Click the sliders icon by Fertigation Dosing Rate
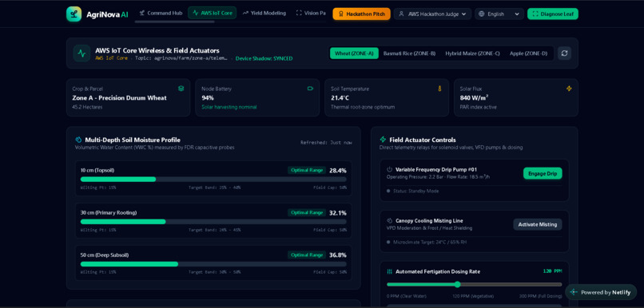 (390, 271)
